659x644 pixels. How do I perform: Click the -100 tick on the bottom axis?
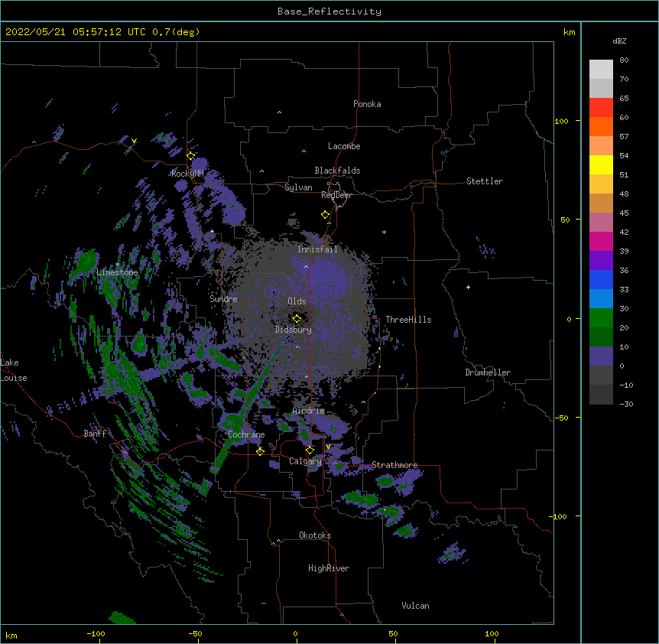(x=96, y=634)
